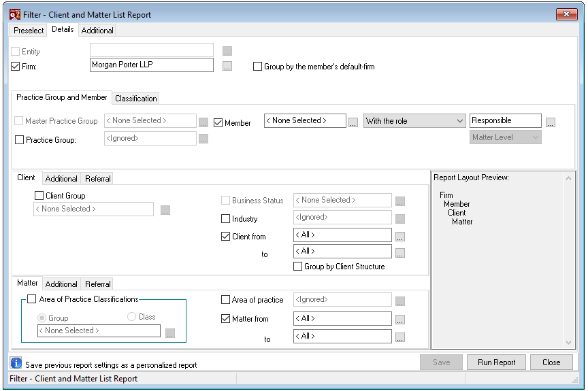Click the application icon in the title bar

point(15,14)
